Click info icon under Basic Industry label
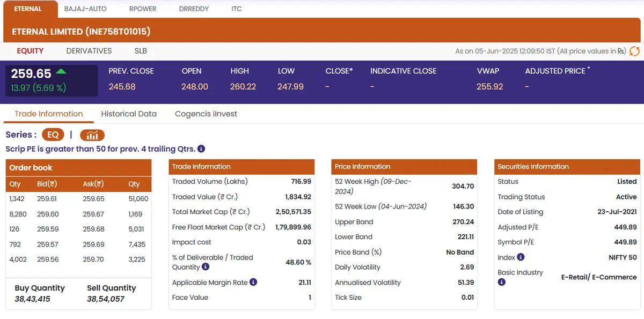This screenshot has height=319, width=644. 501,282
